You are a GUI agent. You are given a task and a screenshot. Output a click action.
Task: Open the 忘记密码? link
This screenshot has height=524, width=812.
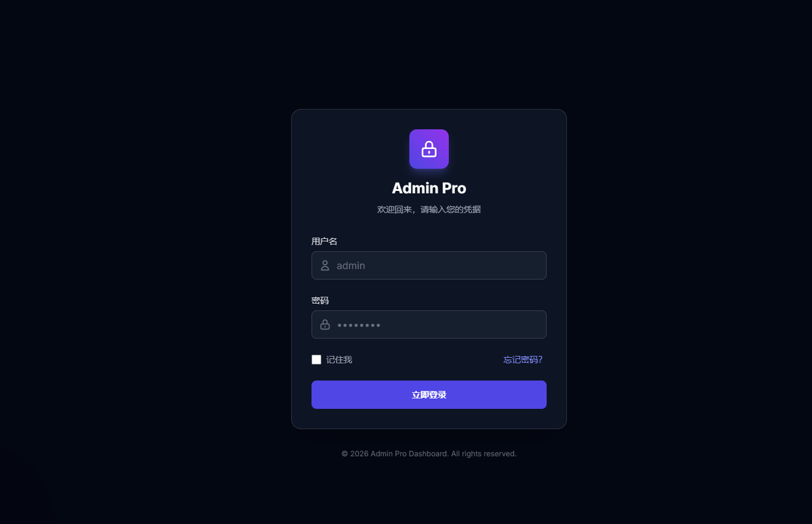(523, 360)
